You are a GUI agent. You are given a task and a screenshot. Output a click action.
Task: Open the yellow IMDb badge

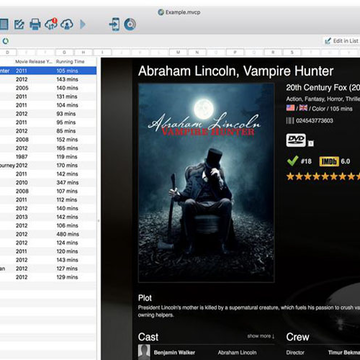coord(329,161)
